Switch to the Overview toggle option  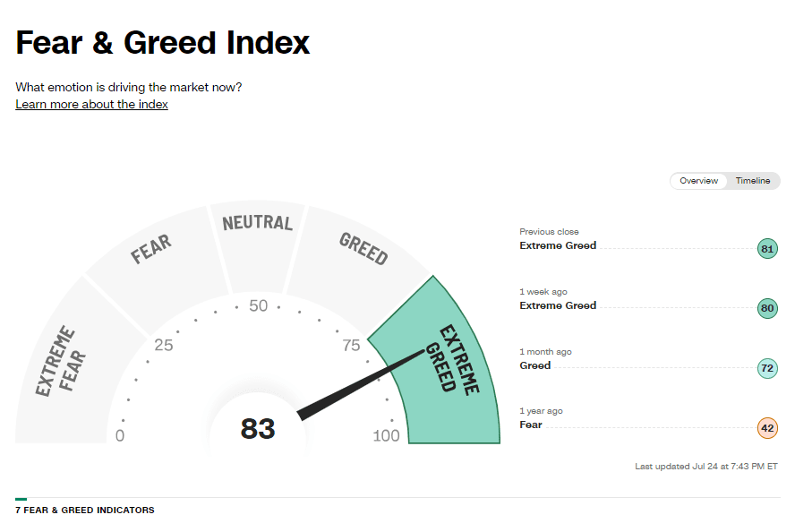click(x=698, y=181)
